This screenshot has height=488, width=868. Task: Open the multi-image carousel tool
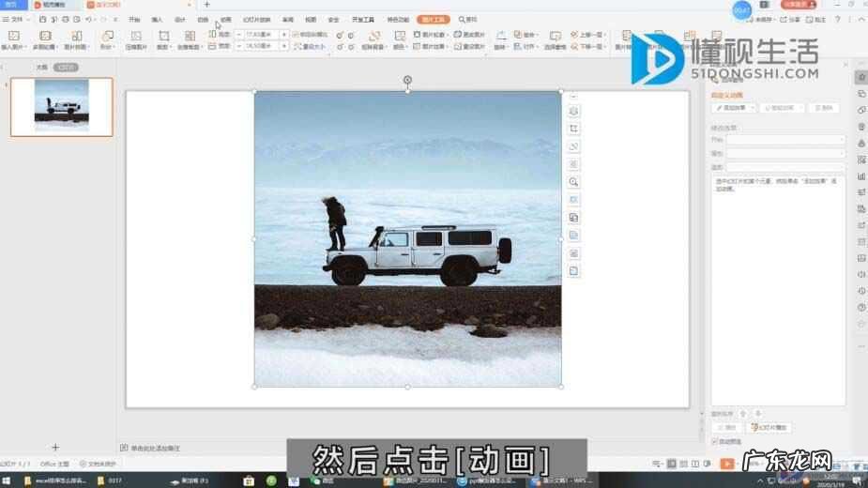(x=44, y=40)
